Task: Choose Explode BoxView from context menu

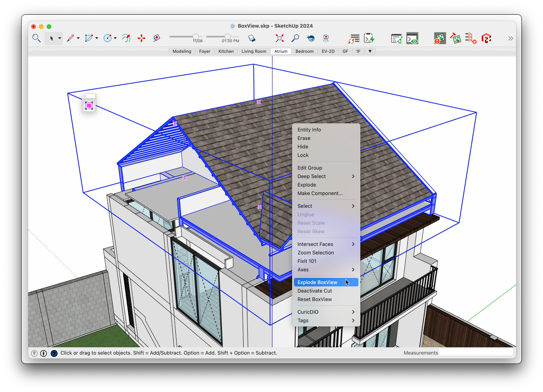Action: (317, 283)
